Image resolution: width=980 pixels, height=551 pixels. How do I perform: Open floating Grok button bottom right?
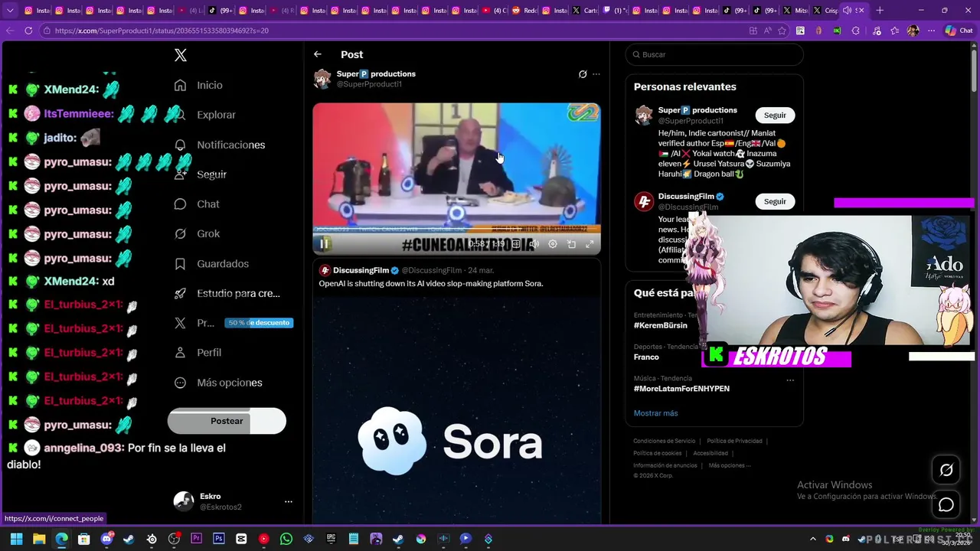click(x=946, y=470)
